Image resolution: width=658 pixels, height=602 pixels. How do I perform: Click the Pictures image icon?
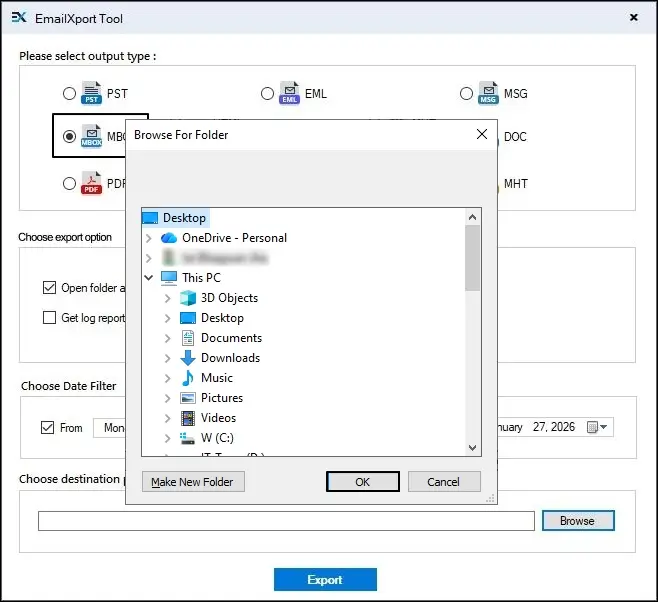[188, 398]
